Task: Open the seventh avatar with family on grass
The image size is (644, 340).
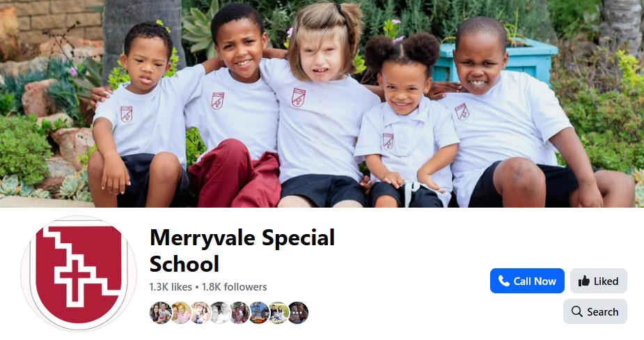Action: pos(279,313)
